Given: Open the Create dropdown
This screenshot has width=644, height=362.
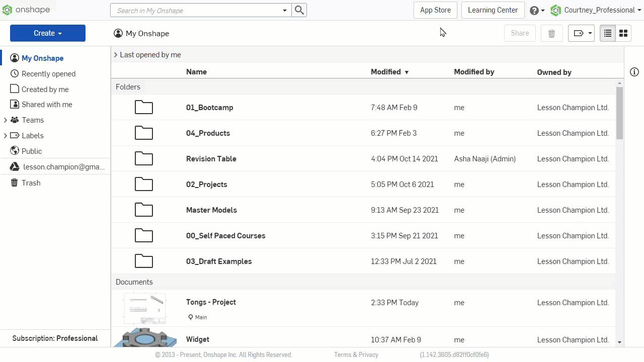Looking at the screenshot, I should pos(47,33).
